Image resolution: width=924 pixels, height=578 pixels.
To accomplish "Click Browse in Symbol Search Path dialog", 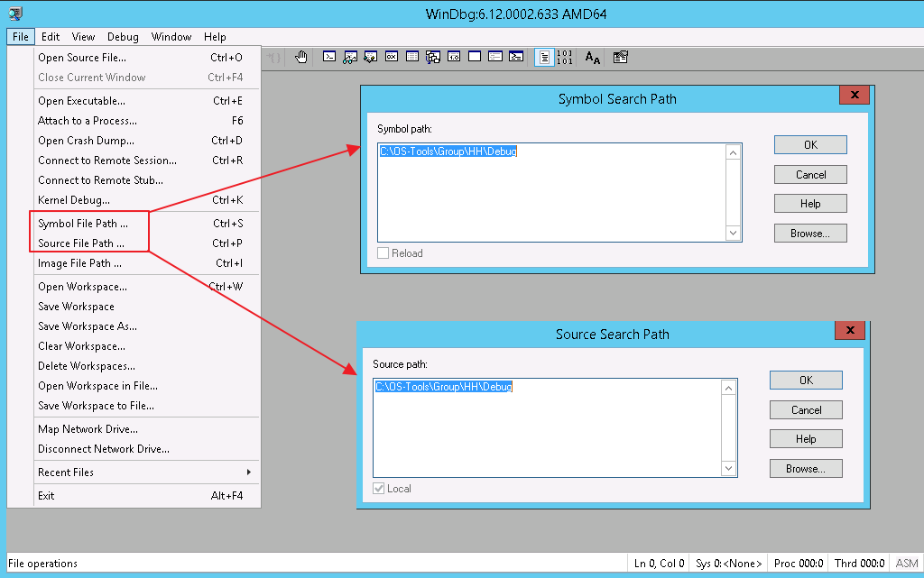I will point(810,234).
